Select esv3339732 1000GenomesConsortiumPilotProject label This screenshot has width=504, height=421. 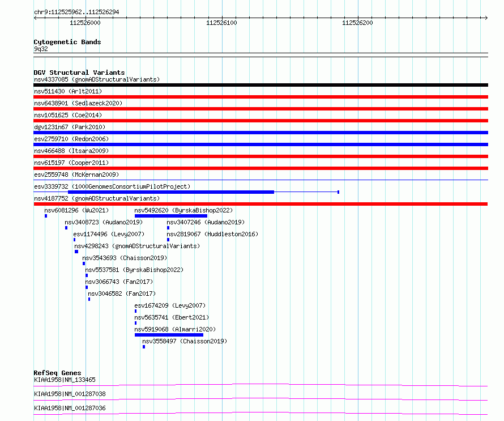(x=112, y=186)
